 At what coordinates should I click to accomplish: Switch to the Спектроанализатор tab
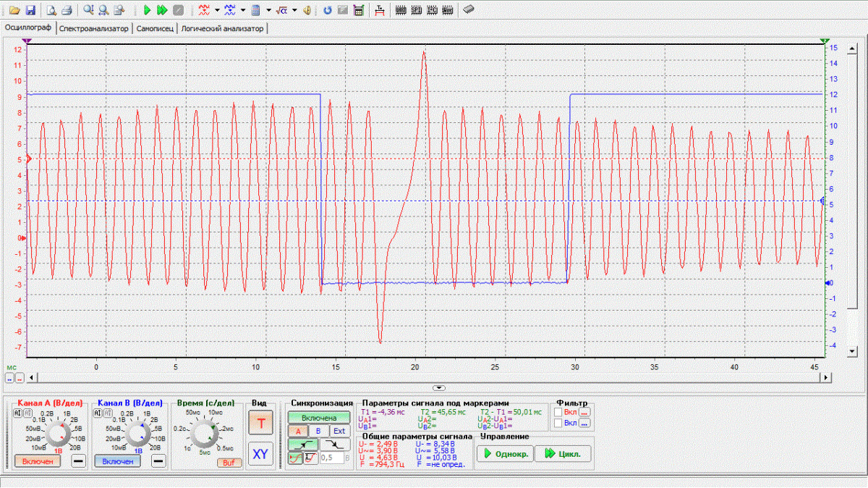94,28
